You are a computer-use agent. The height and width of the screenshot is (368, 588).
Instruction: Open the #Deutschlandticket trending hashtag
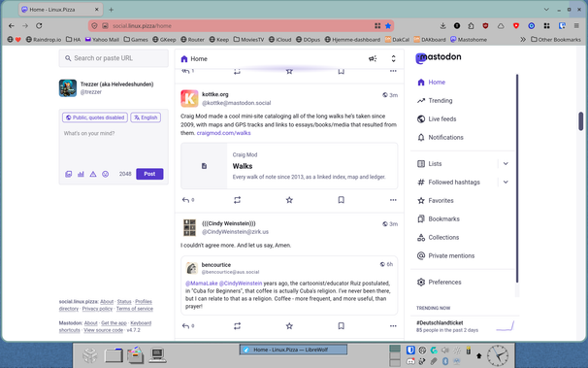click(x=440, y=322)
